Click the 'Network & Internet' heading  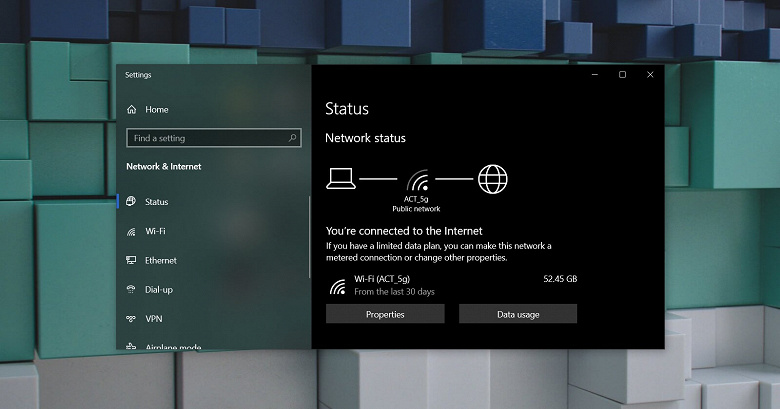(164, 167)
